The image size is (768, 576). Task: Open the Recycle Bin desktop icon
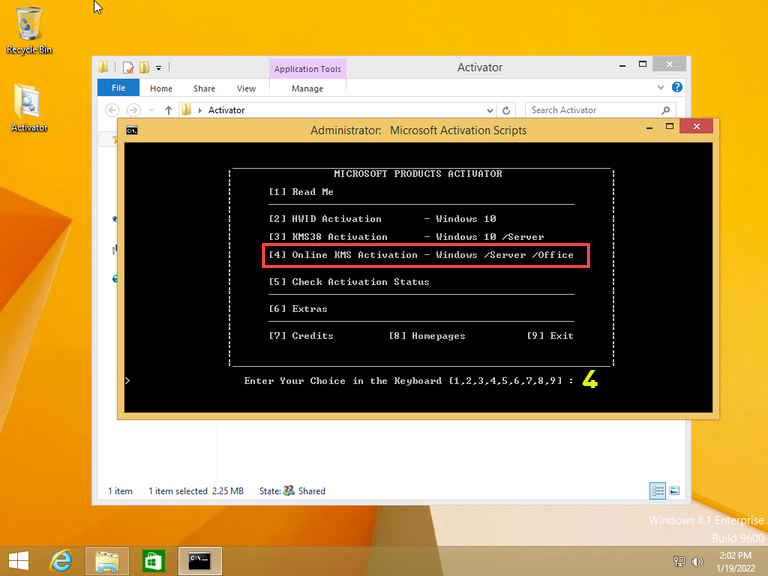(x=29, y=30)
